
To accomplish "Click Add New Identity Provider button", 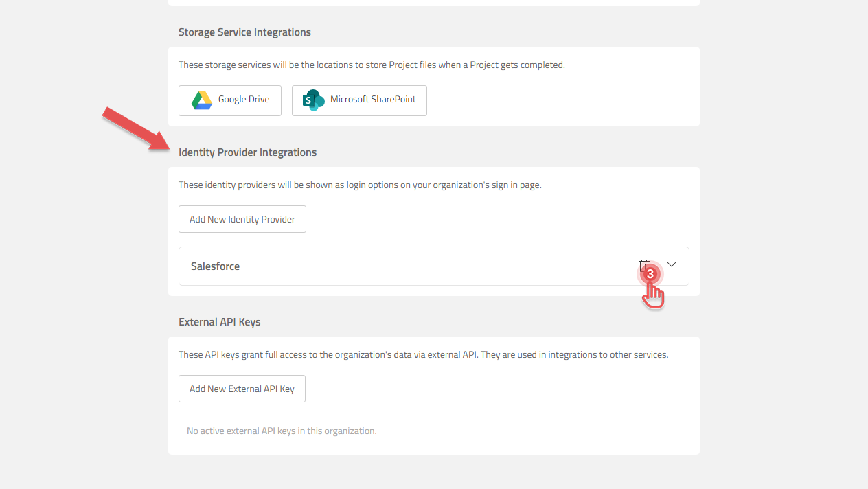I will tap(242, 219).
